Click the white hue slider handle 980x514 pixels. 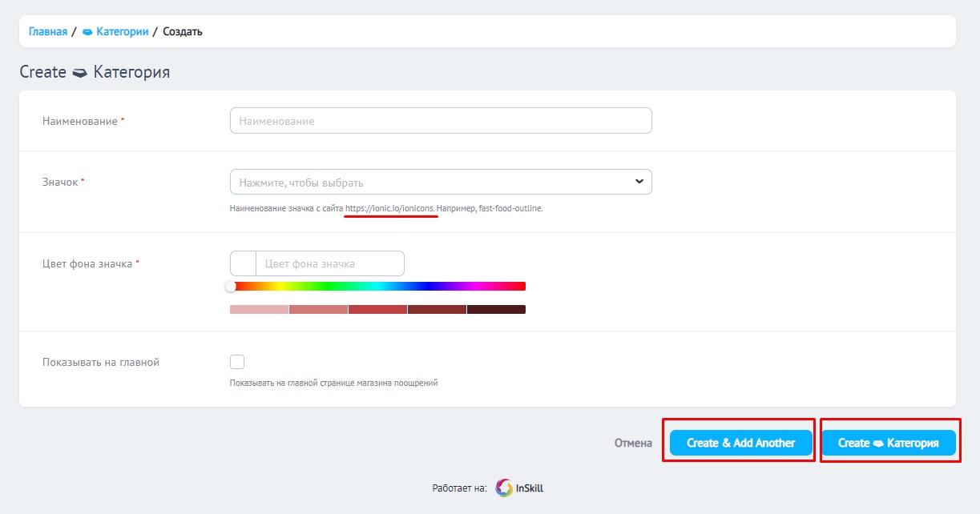231,286
